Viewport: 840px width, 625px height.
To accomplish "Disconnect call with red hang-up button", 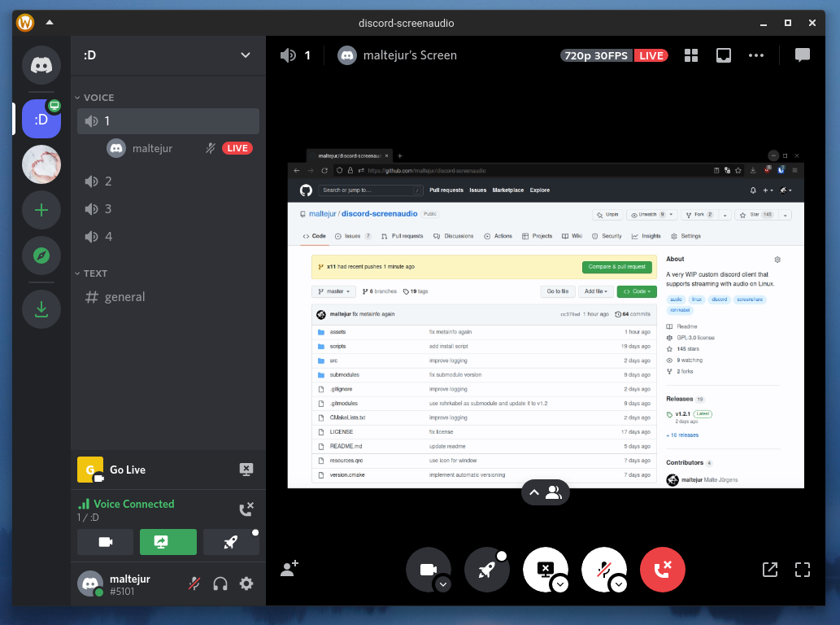I will click(x=663, y=570).
